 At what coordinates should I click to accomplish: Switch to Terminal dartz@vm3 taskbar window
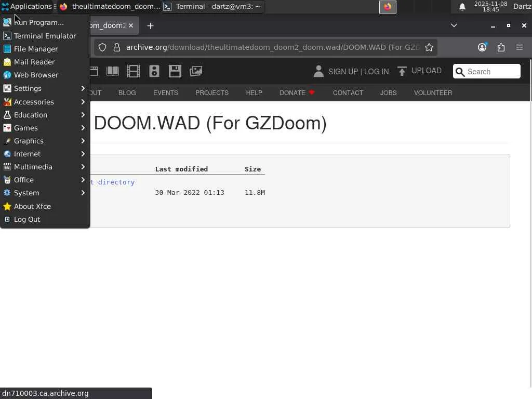pos(213,6)
